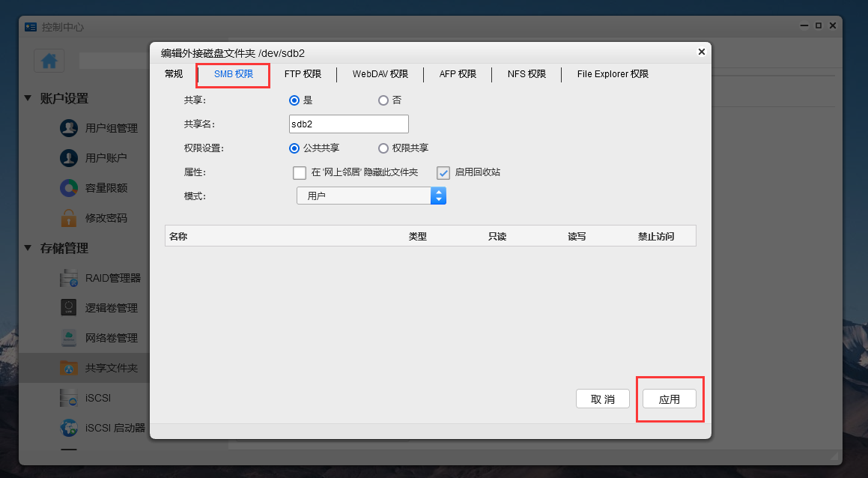The width and height of the screenshot is (868, 478).
Task: Click the 共享名 input field
Action: point(348,124)
